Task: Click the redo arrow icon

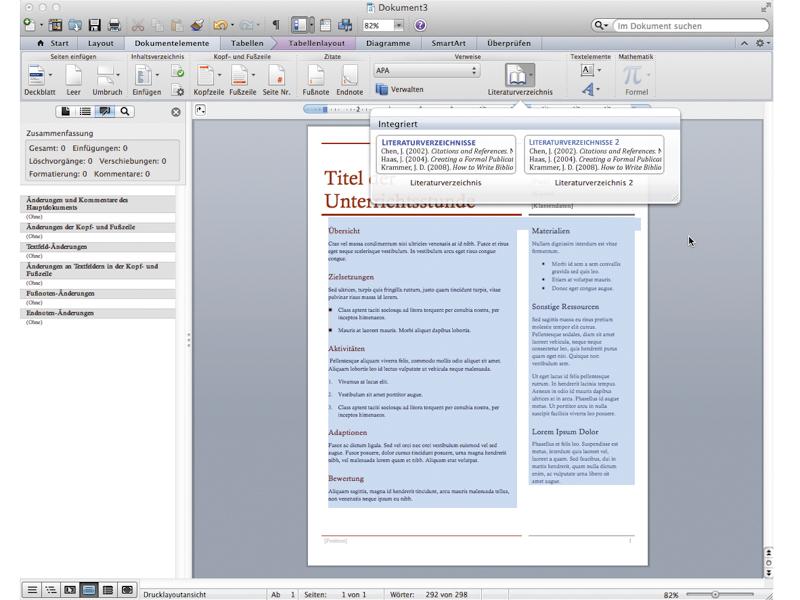Action: coord(246,25)
